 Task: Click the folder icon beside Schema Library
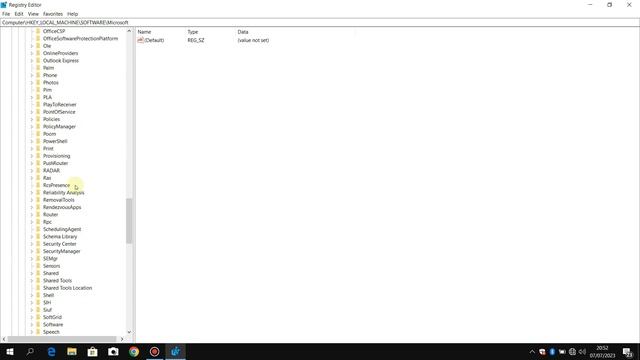click(38, 236)
